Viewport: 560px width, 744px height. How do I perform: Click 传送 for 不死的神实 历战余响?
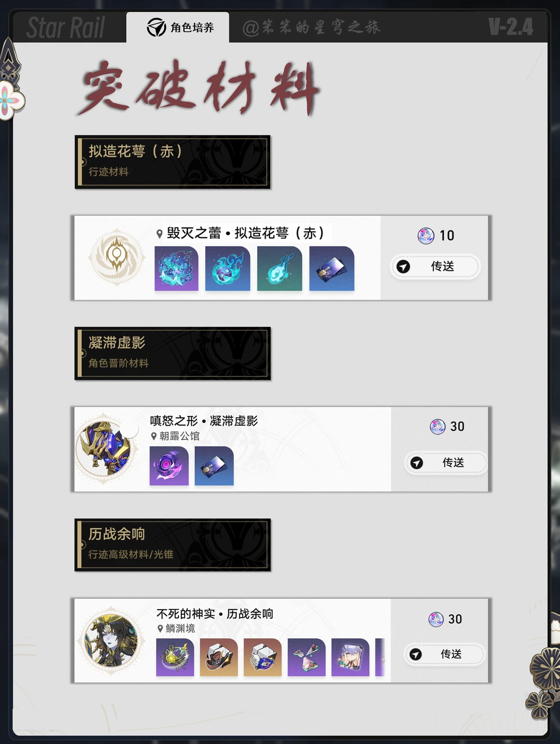pyautogui.click(x=444, y=654)
